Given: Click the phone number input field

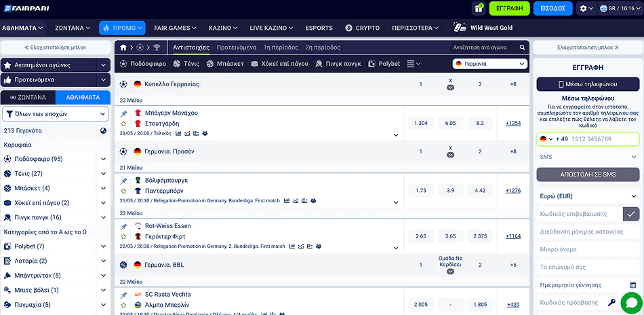Looking at the screenshot, I should (x=604, y=139).
